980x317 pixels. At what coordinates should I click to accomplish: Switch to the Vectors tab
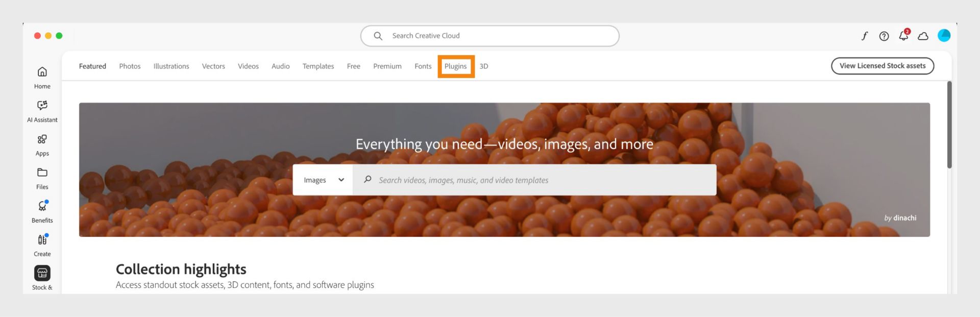tap(213, 66)
